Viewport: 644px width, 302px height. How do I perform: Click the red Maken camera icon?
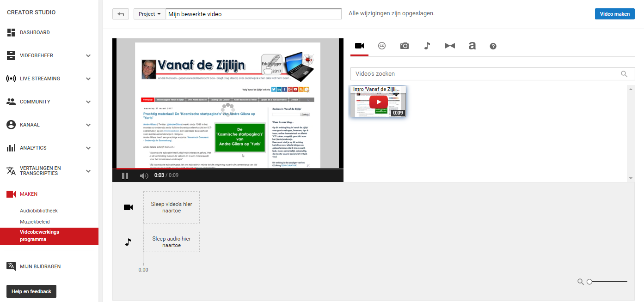[x=11, y=194]
